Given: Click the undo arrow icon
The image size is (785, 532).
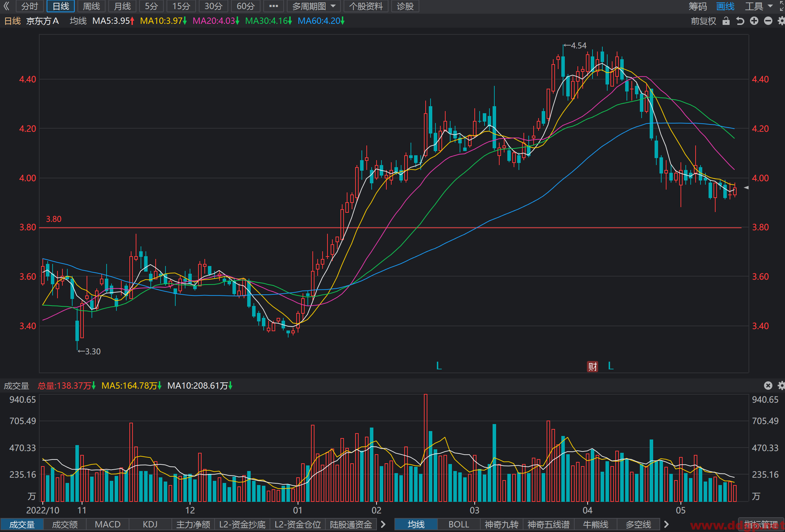Looking at the screenshot, I should (x=740, y=21).
